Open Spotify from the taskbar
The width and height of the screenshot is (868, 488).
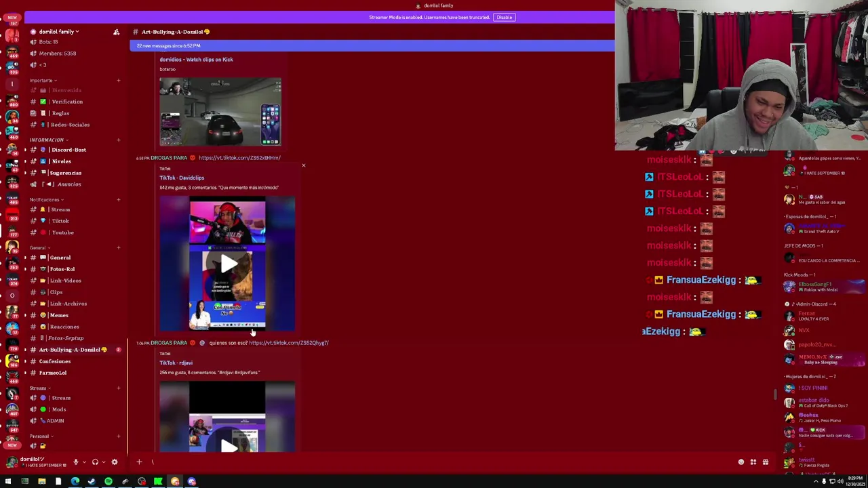coord(108,482)
